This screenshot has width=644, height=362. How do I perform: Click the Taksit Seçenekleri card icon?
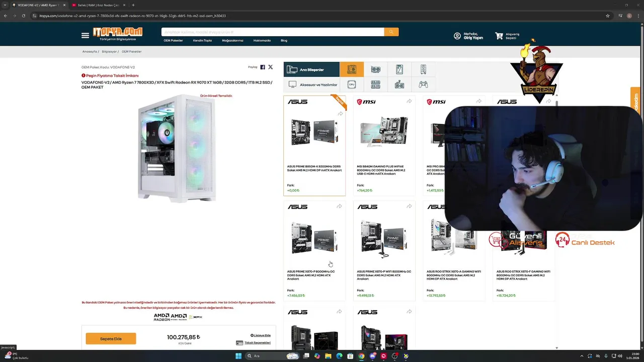click(239, 343)
